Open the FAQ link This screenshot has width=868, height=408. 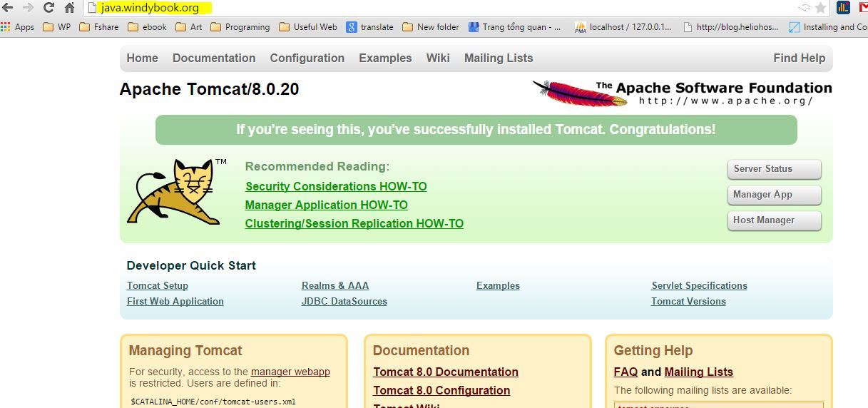626,372
